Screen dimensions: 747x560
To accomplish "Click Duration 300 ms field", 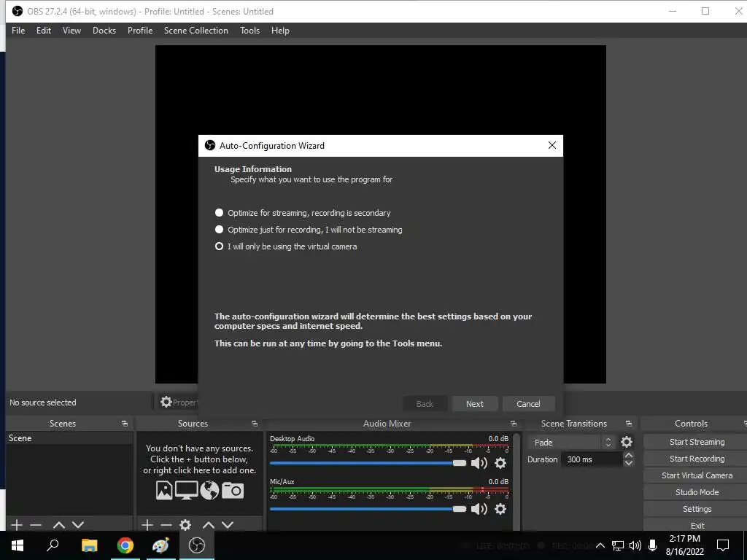I will (592, 459).
